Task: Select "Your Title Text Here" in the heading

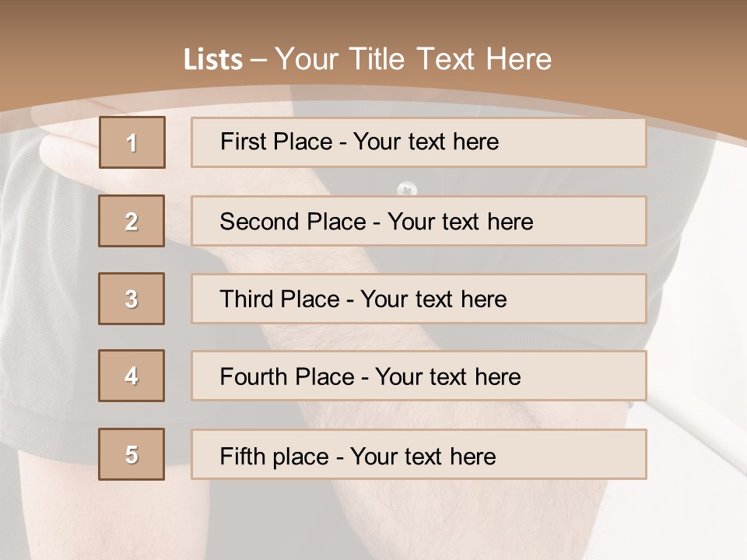Action: pyautogui.click(x=413, y=59)
